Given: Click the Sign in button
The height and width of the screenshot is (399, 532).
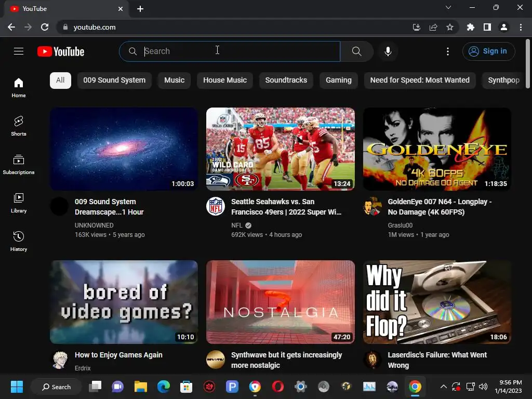Looking at the screenshot, I should [488, 51].
